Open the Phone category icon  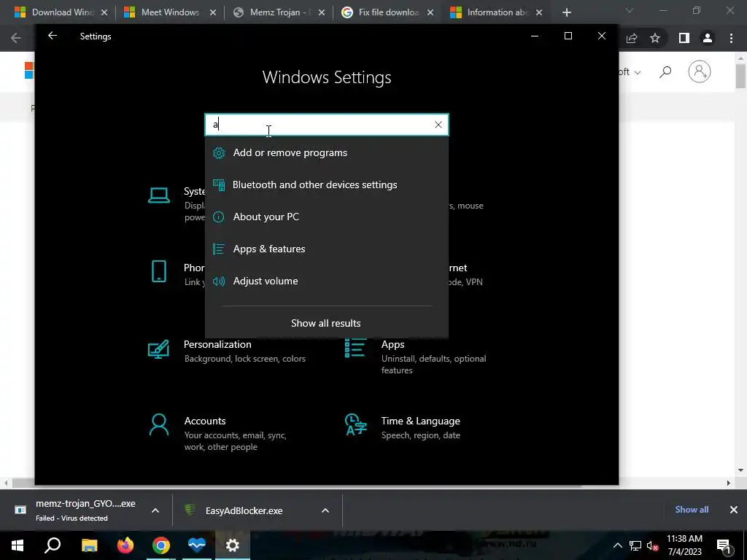coord(158,271)
